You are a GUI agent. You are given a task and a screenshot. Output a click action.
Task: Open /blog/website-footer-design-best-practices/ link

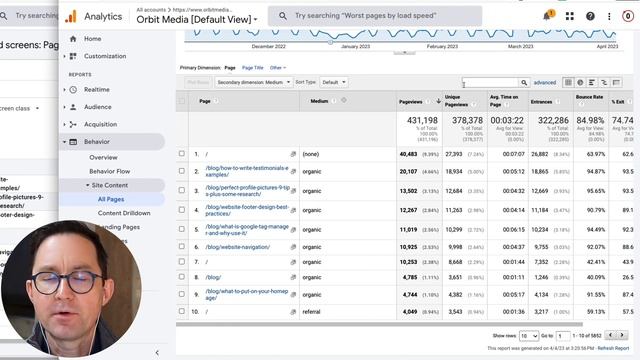pos(247,210)
